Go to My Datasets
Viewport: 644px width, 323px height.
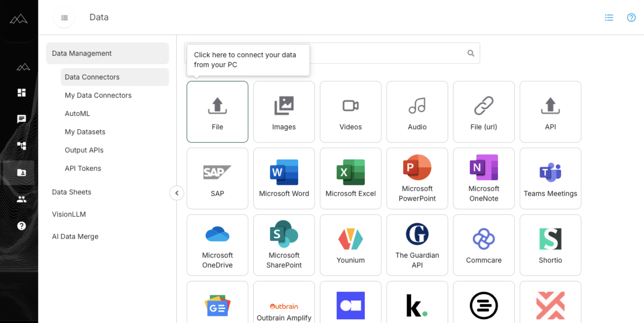point(85,132)
